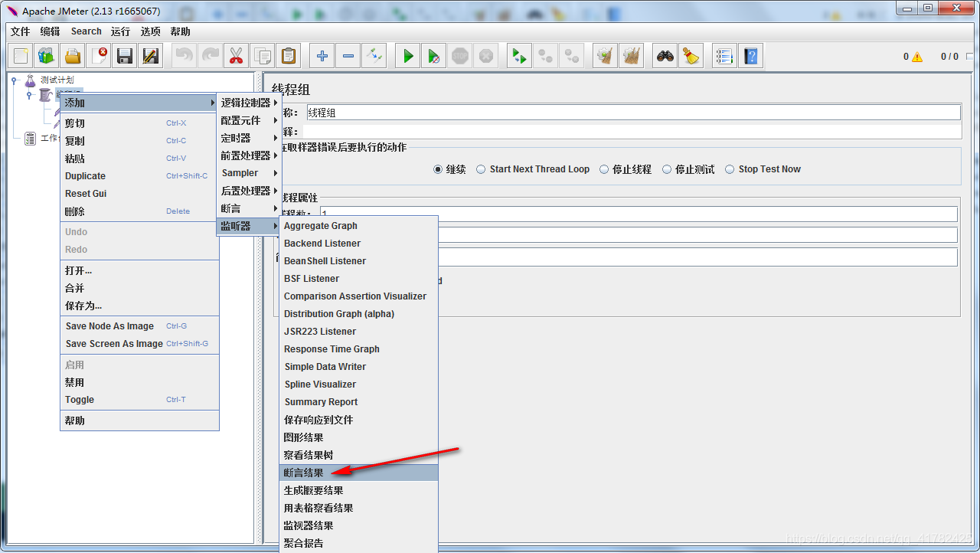This screenshot has width=980, height=553.
Task: Choose 察看结果树 listener
Action: tap(359, 455)
